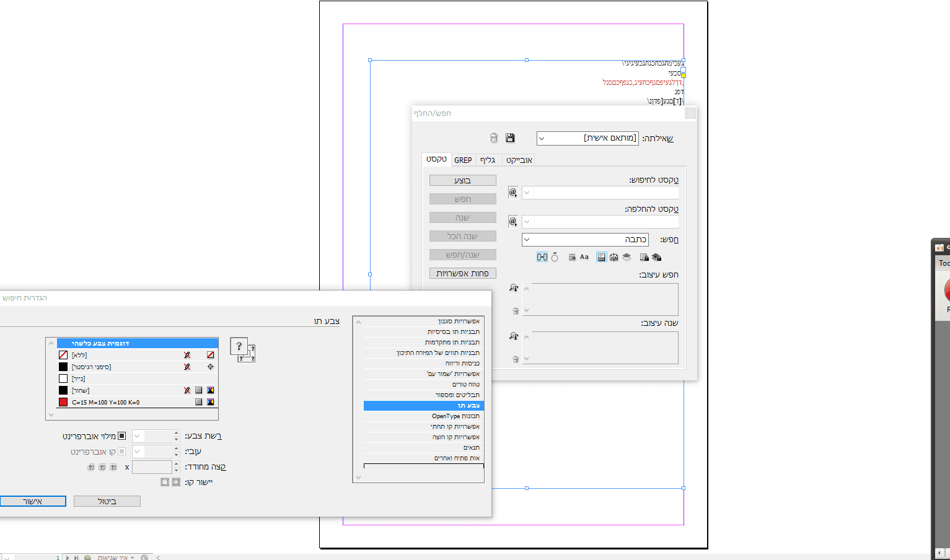This screenshot has height=560, width=950.
Task: Open the שאילתה query dropdown
Action: point(587,138)
